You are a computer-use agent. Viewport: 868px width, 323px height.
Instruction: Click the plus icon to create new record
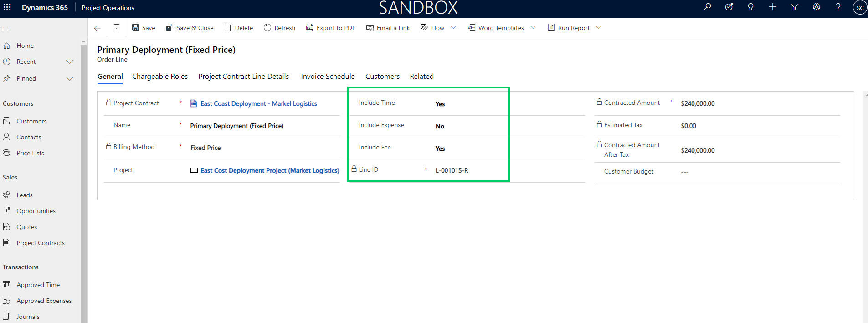(x=773, y=7)
